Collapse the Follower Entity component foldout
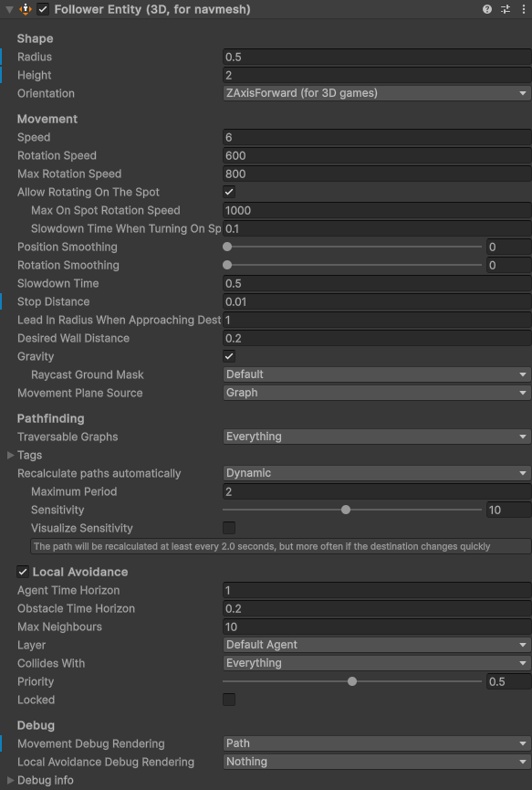Viewport: 532px width, 790px height. (x=9, y=9)
